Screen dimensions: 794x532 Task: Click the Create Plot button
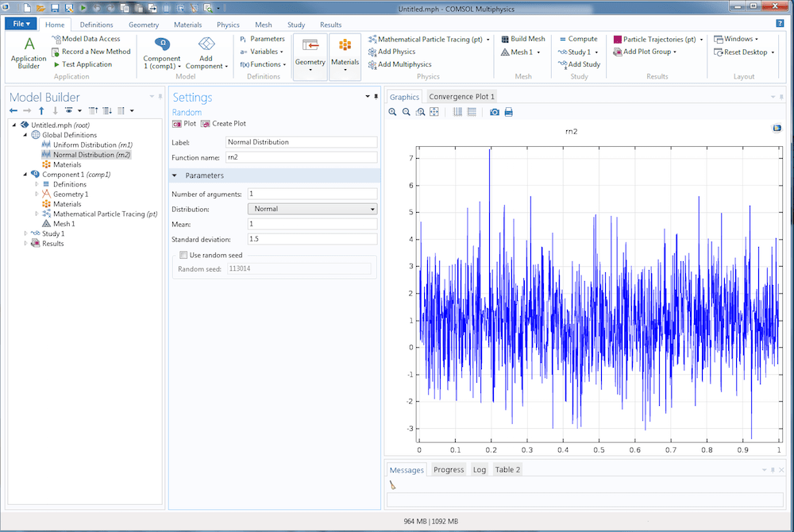224,124
